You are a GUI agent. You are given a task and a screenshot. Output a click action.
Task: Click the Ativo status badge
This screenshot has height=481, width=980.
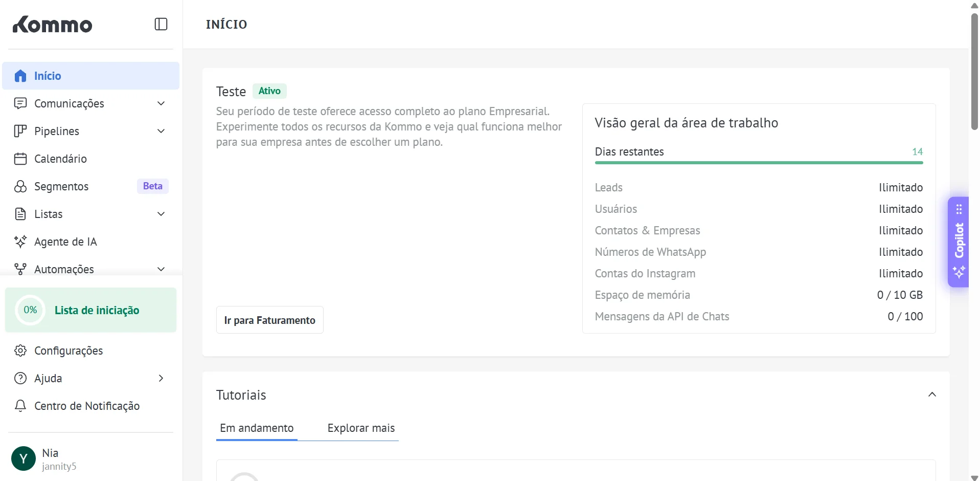point(269,91)
